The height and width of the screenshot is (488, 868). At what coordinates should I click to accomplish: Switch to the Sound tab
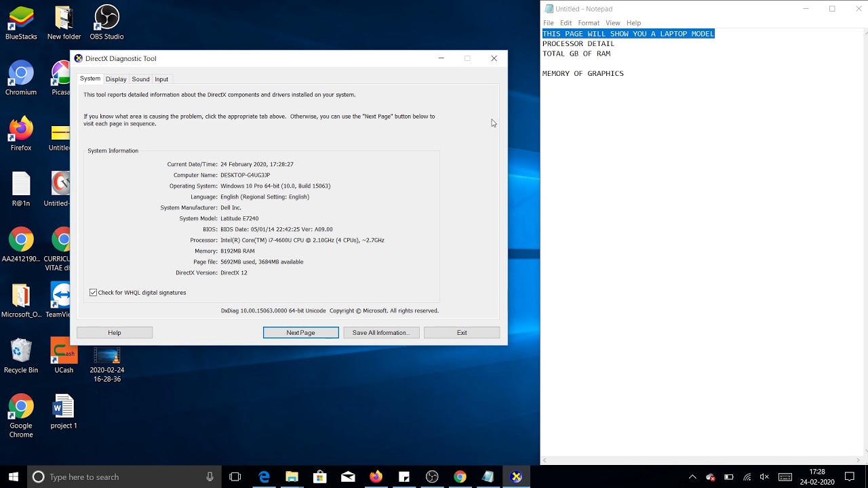pyautogui.click(x=140, y=79)
